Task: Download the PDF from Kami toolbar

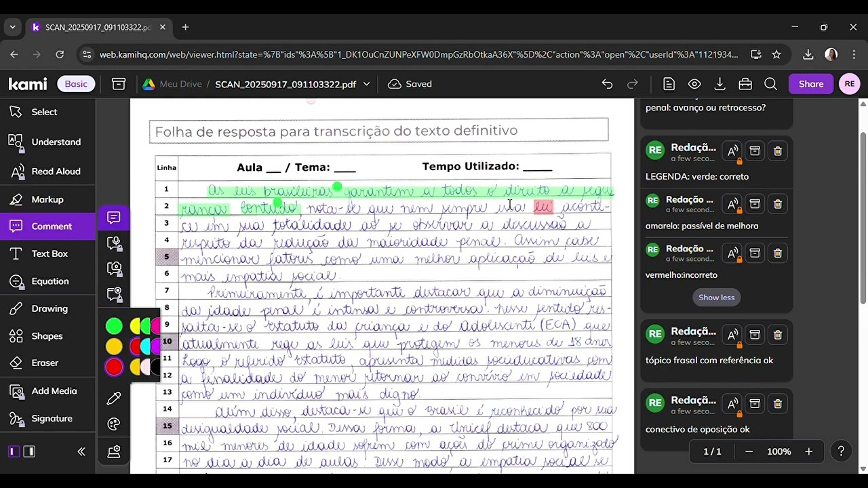Action: [x=720, y=84]
